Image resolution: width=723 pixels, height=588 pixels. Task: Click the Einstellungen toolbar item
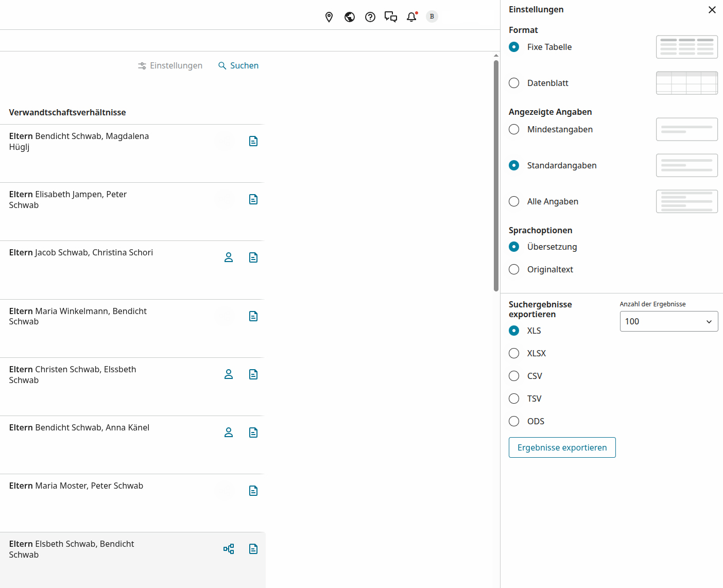(170, 66)
